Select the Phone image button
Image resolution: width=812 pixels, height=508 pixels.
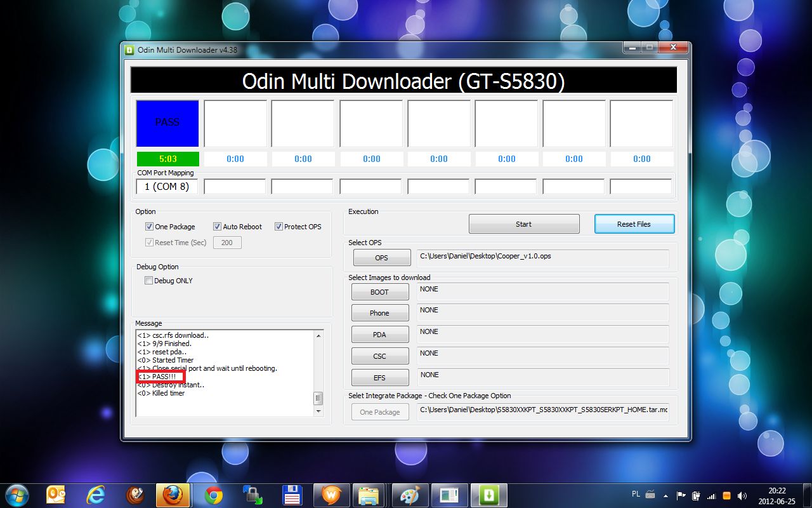[379, 313]
